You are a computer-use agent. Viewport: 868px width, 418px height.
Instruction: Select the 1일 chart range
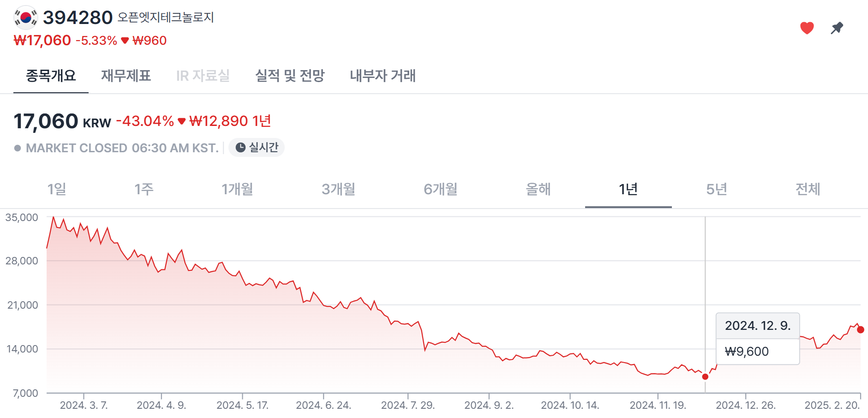coord(57,189)
